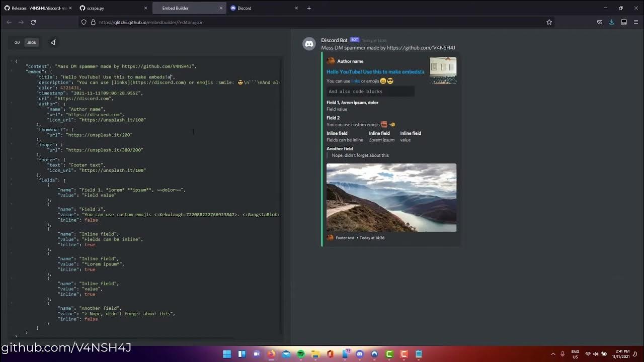This screenshot has width=644, height=362.
Task: Open the Windows Start menu
Action: pyautogui.click(x=227, y=354)
